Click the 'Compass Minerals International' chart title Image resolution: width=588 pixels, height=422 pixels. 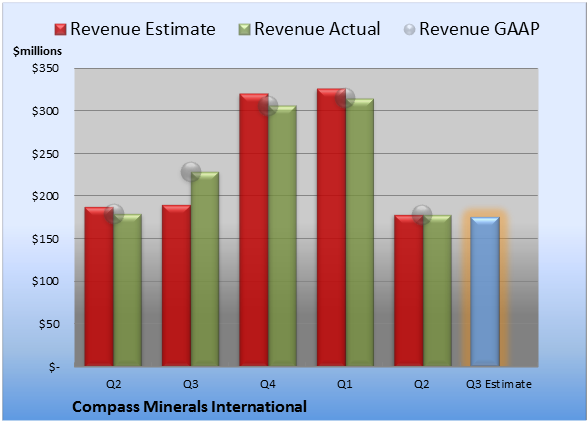click(x=189, y=407)
